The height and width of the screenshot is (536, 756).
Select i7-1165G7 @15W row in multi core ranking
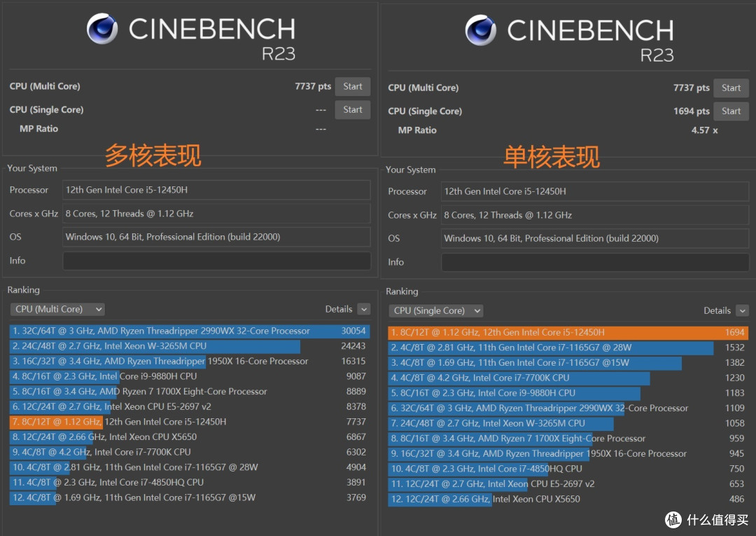pyautogui.click(x=190, y=497)
